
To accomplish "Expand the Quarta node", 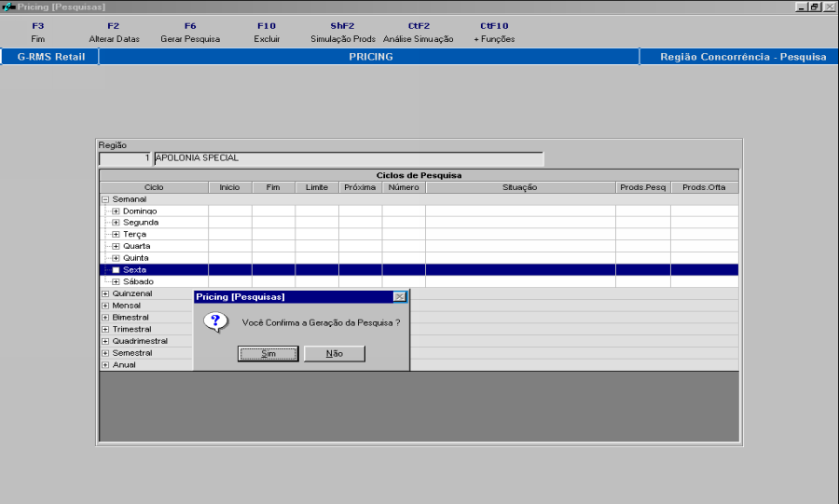I will (116, 246).
